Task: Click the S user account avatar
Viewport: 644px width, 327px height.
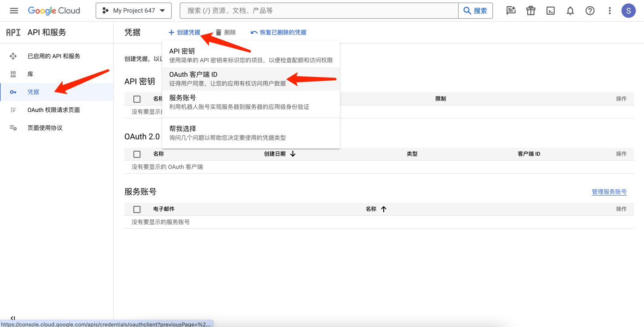Action: (628, 10)
